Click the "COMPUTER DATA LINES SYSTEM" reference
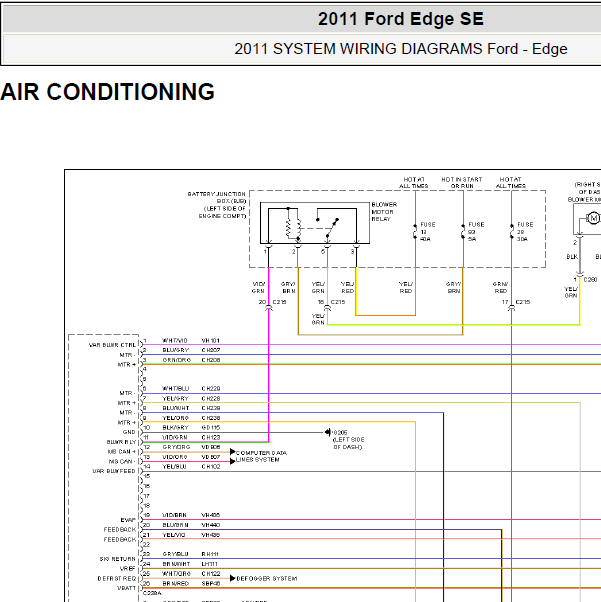The image size is (601, 602). (x=261, y=456)
